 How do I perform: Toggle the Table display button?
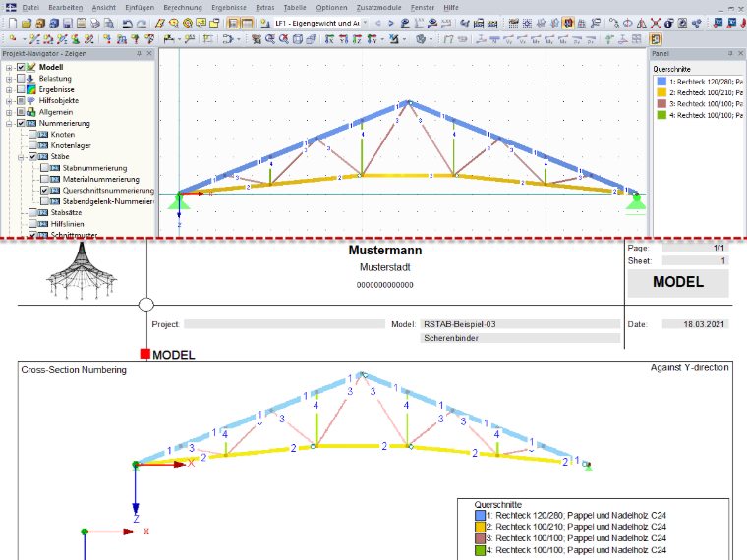pyautogui.click(x=247, y=23)
